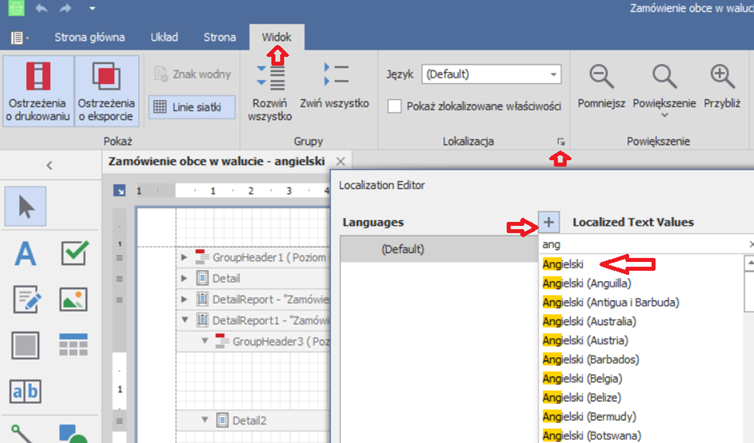The width and height of the screenshot is (754, 443).
Task: Click the Pomniejsz zoom out icon
Action: (601, 77)
